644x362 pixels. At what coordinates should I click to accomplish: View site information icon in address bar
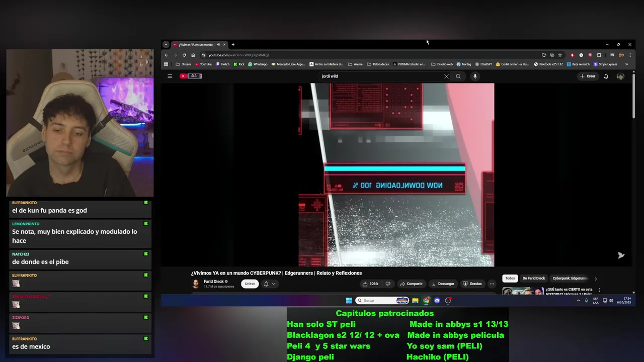coord(204,55)
